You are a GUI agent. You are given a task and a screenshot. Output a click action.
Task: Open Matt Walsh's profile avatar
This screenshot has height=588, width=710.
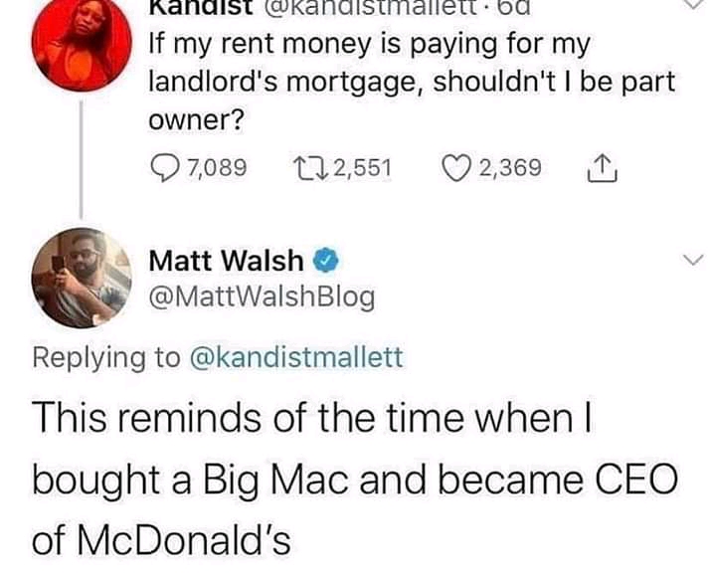82,278
